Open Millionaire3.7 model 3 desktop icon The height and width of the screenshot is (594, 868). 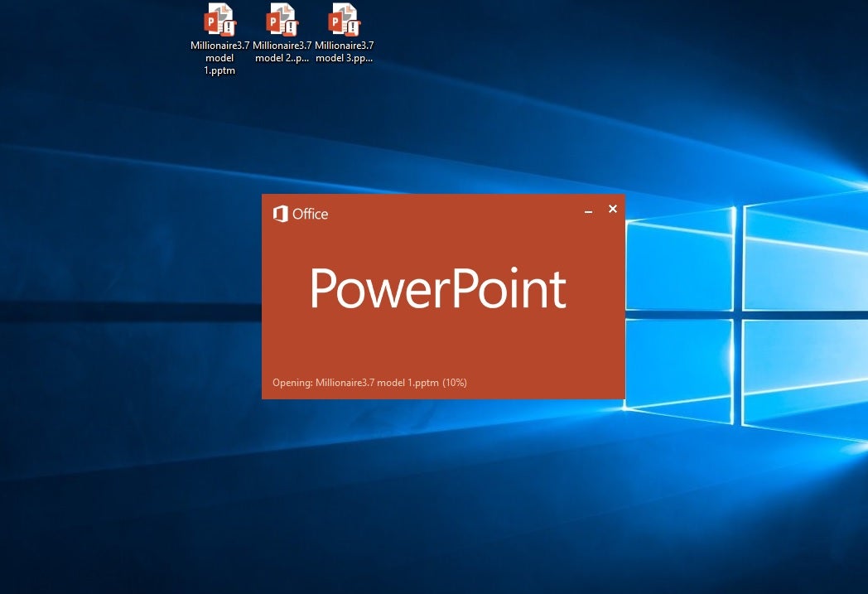click(343, 20)
